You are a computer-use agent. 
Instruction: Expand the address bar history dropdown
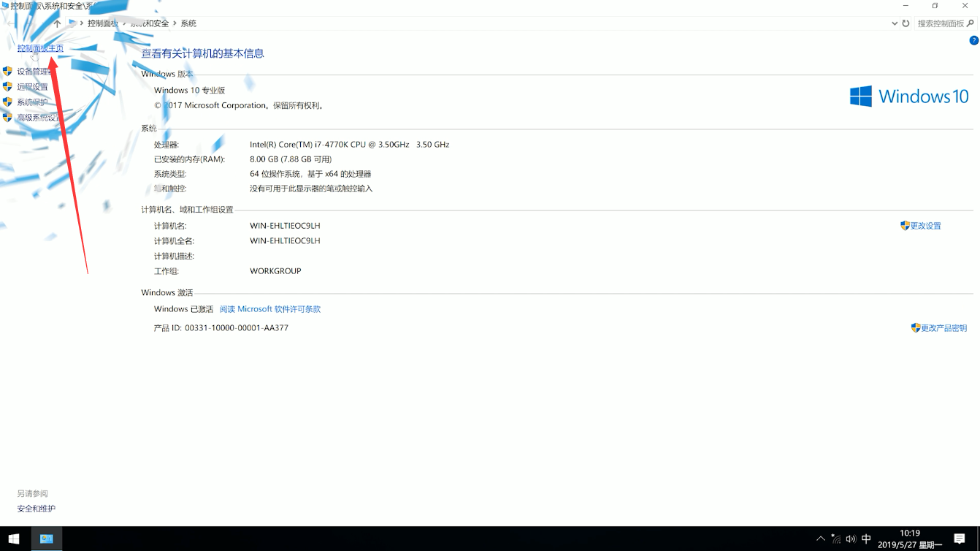coord(894,23)
